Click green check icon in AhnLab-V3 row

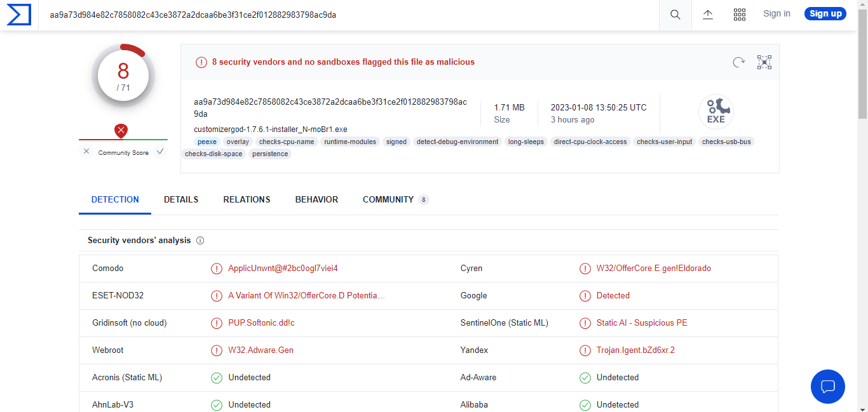click(x=217, y=405)
